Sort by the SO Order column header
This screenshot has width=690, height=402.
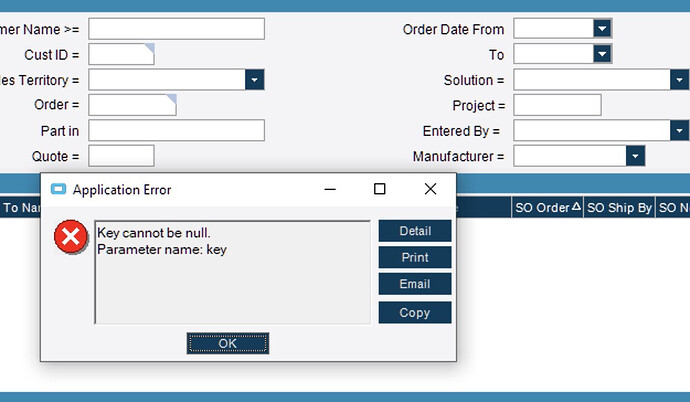(546, 207)
